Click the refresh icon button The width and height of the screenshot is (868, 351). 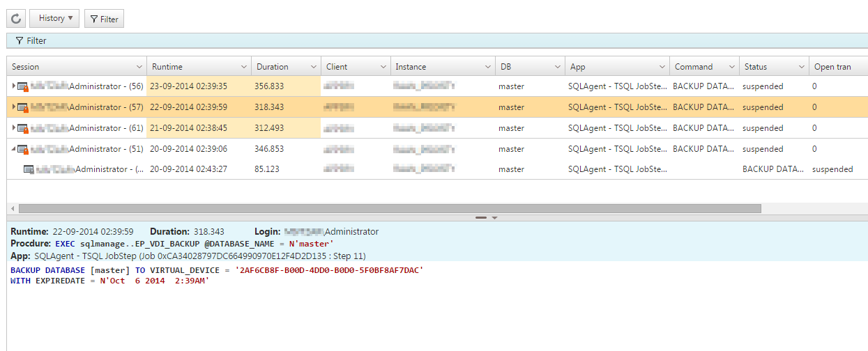(x=16, y=19)
